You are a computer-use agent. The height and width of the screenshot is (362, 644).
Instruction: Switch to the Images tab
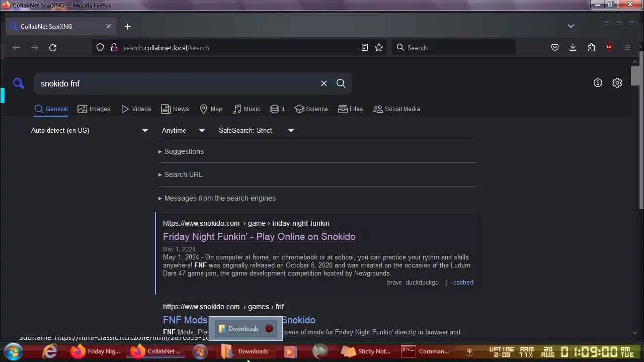[x=94, y=109]
